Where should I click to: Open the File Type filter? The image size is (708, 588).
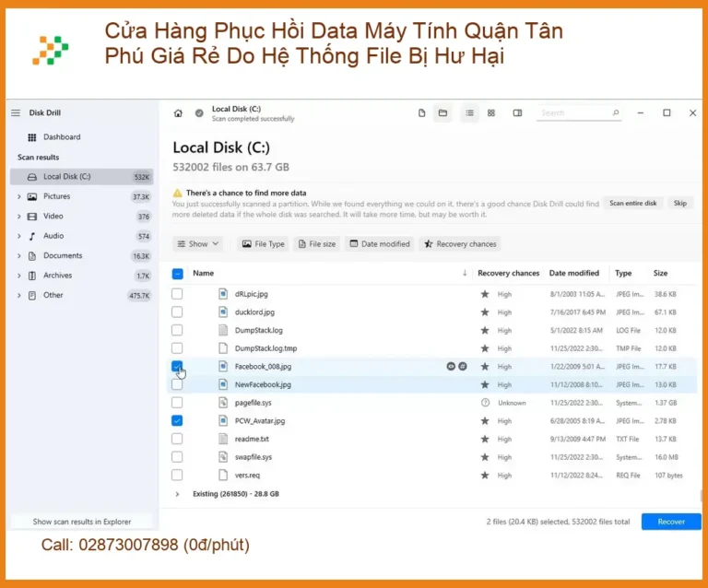[264, 244]
